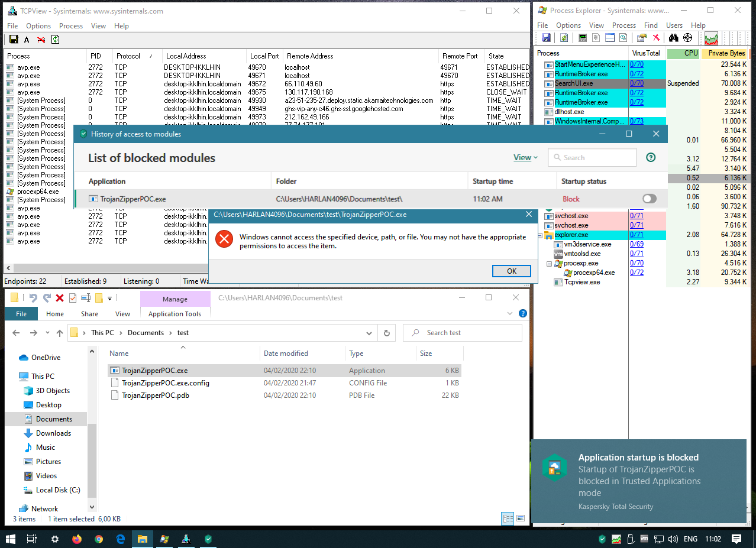Open the View dropdown in blocked modules list
Screen dimensions: 756x548
[525, 157]
